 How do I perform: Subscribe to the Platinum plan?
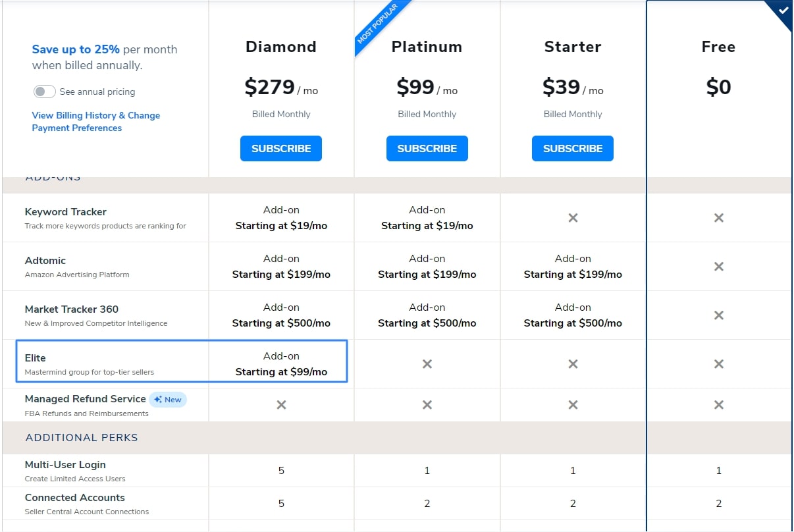(427, 148)
